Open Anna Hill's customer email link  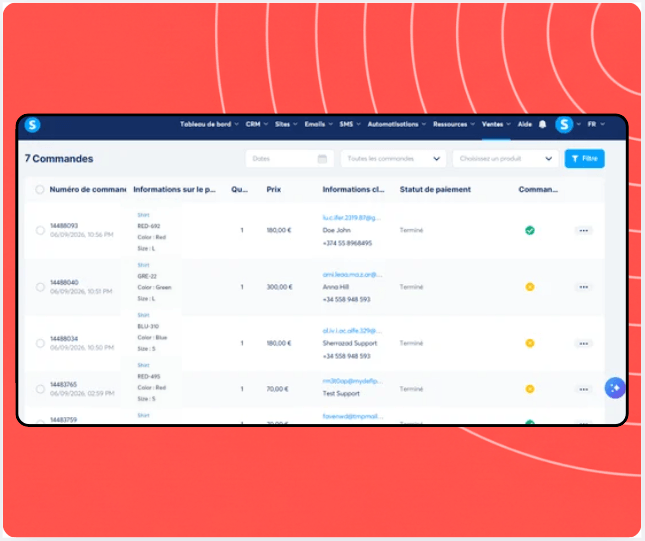tap(352, 274)
